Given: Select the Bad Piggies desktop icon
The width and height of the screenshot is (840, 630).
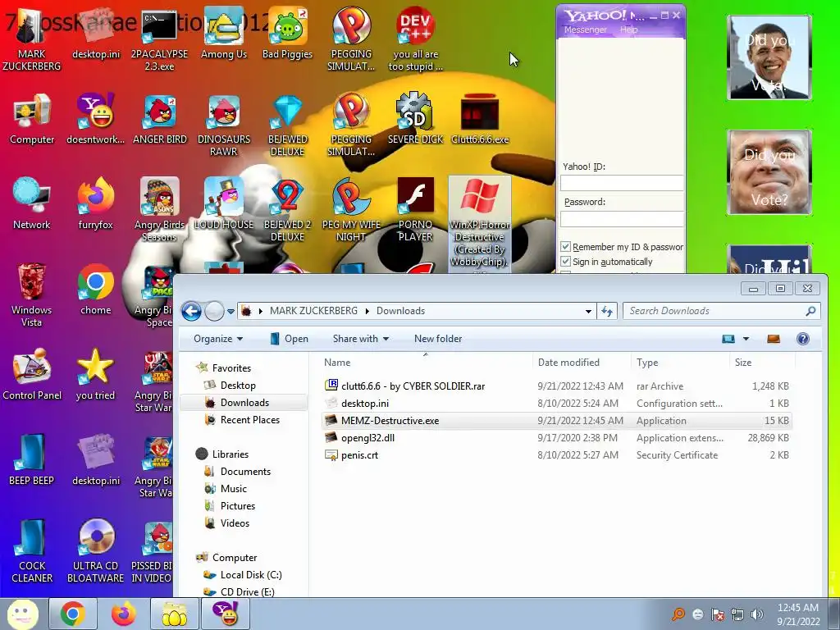Looking at the screenshot, I should pos(287,33).
